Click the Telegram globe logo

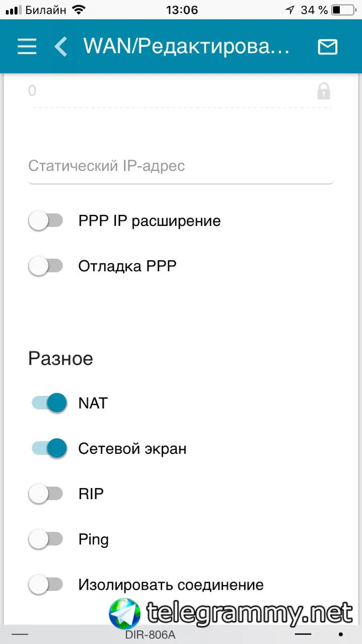click(124, 613)
